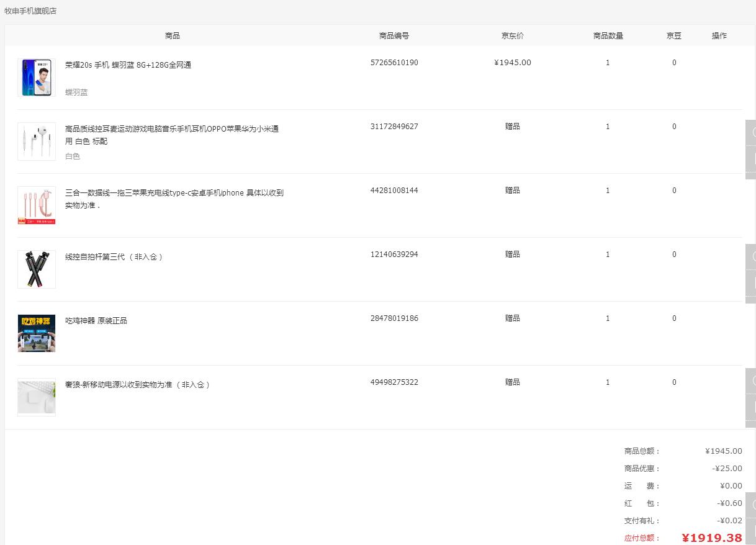This screenshot has width=756, height=545.
Task: Click the 吃鸡神器 gift product thumbnail
Action: pos(36,333)
